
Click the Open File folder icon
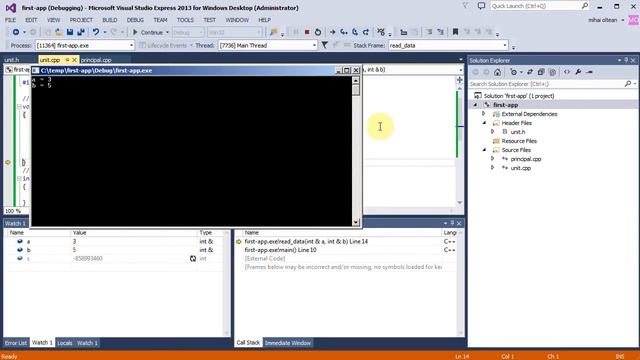[59, 32]
